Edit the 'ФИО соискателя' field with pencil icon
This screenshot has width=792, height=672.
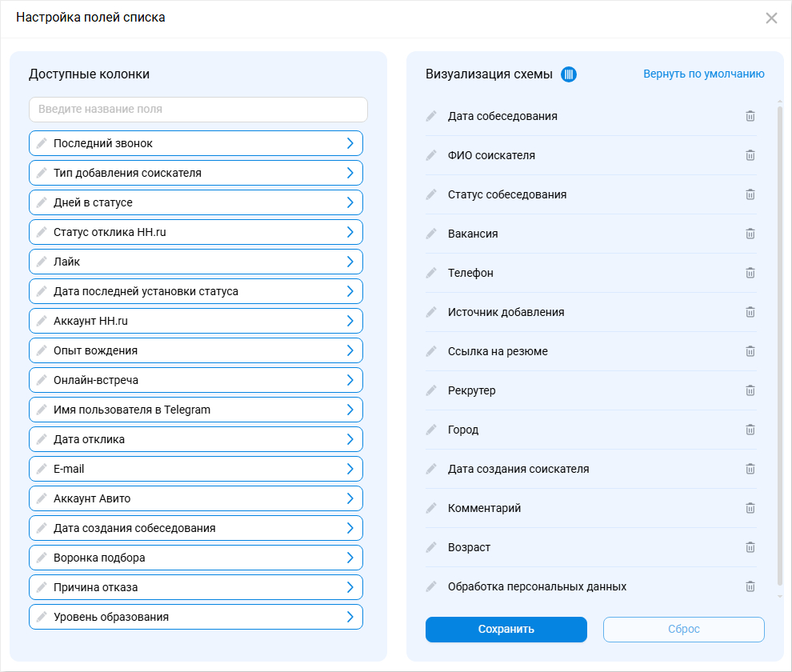point(431,155)
